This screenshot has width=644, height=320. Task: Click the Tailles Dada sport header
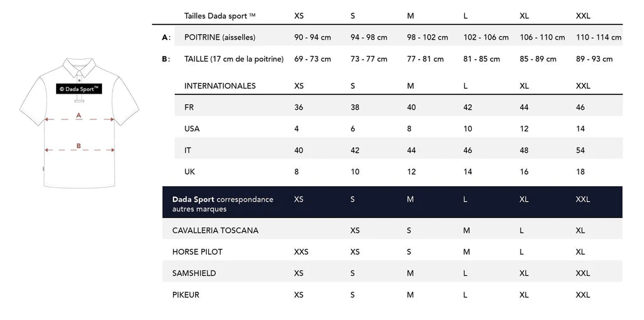pos(219,16)
